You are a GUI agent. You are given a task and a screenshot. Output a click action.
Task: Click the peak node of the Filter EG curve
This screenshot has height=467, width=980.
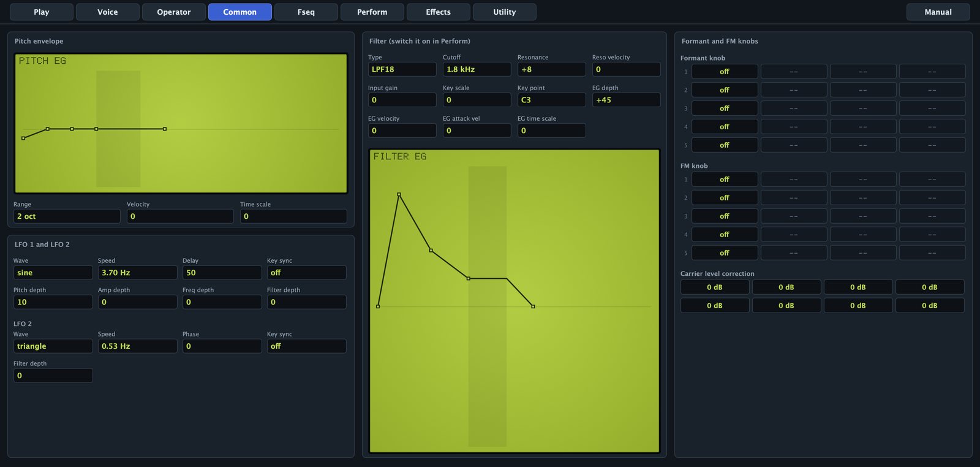pos(399,195)
